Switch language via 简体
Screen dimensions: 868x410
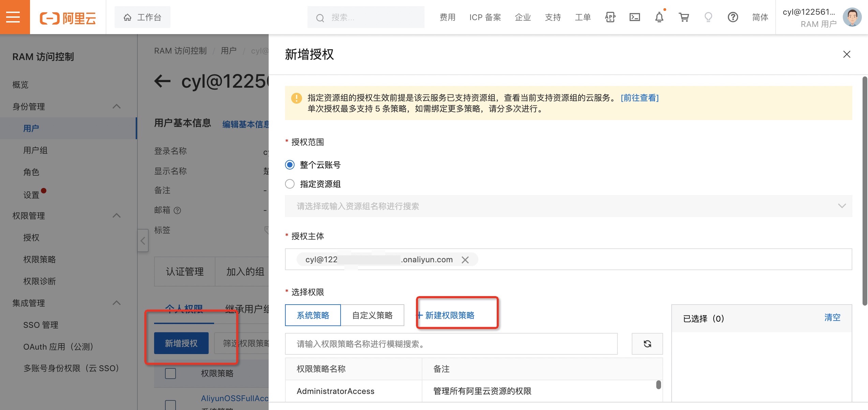click(760, 17)
